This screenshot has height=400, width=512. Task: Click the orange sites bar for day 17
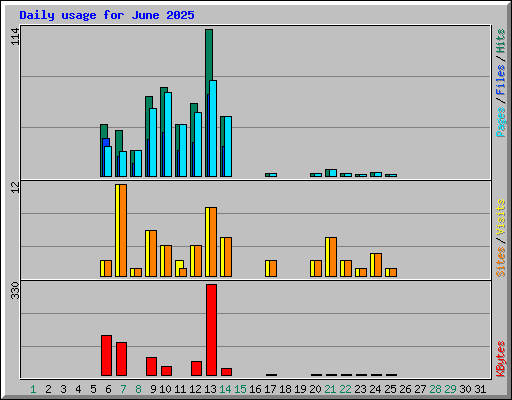pyautogui.click(x=273, y=268)
